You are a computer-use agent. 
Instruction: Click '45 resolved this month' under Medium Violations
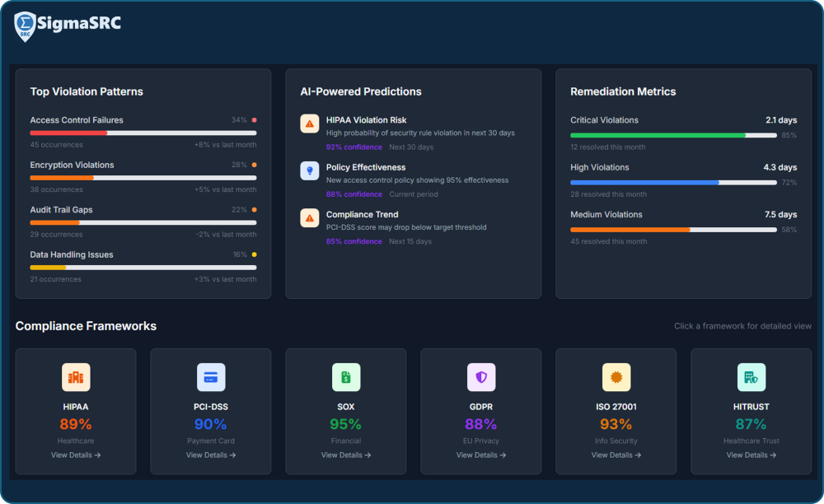(x=609, y=241)
